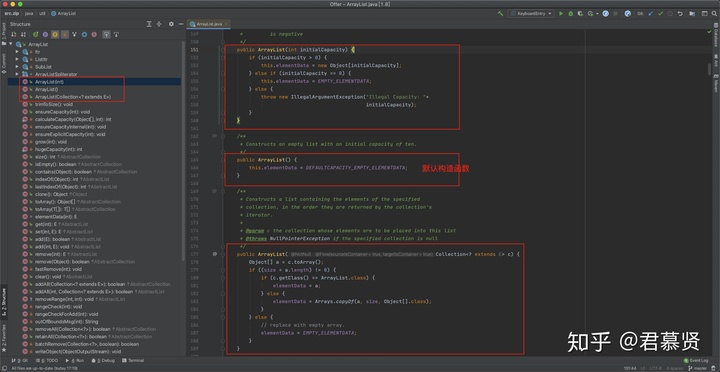Click Autoscroll from Source icon
This screenshot has width=720, height=372.
click(x=116, y=34)
